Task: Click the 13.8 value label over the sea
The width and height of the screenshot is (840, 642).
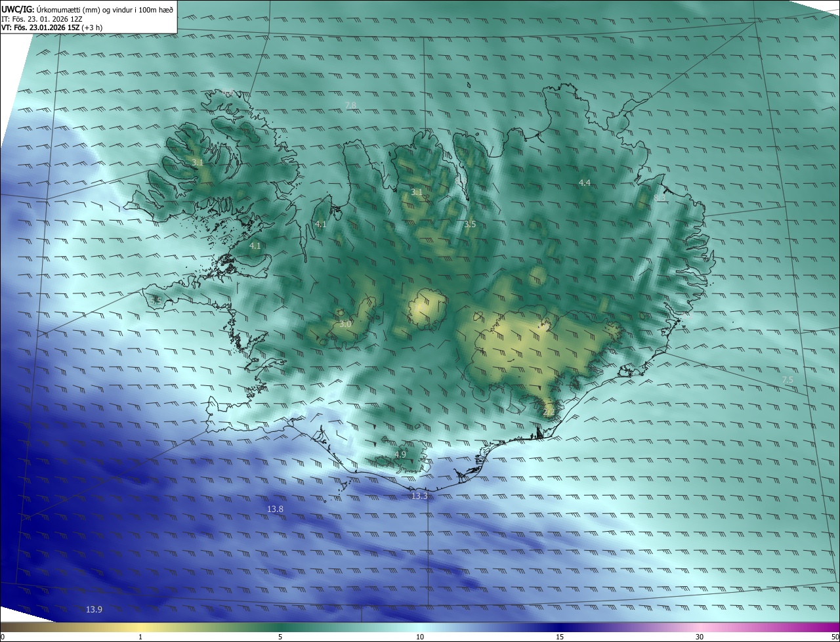Action: (275, 509)
